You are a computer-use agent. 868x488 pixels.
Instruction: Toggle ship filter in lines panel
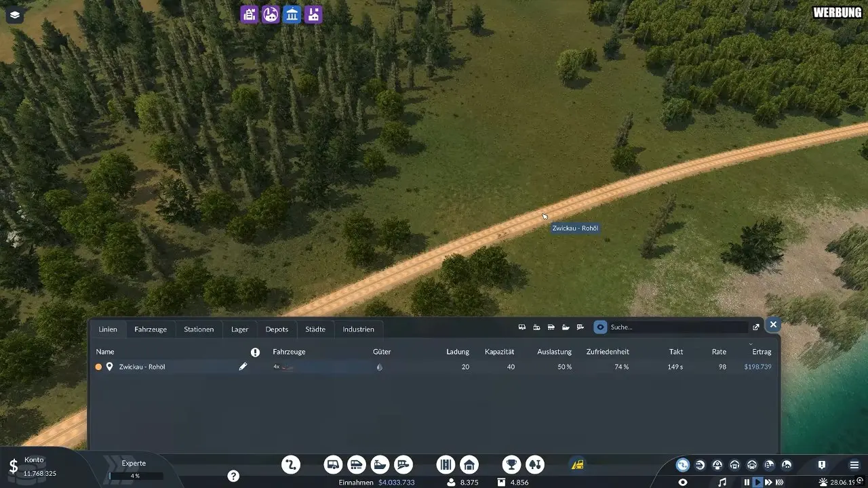[566, 327]
